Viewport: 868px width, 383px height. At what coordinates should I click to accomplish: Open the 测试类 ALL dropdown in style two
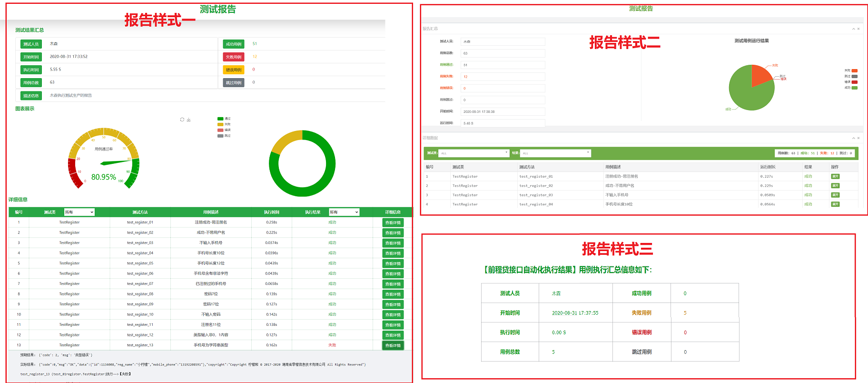click(x=474, y=153)
